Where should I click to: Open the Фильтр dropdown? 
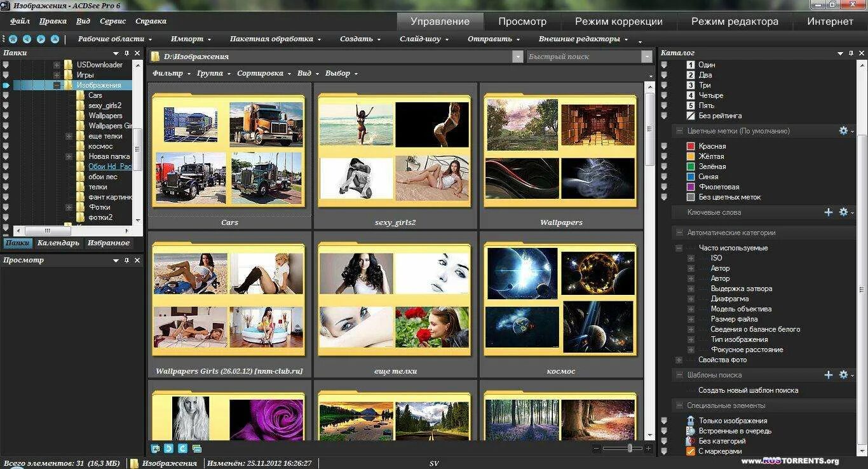pyautogui.click(x=171, y=73)
